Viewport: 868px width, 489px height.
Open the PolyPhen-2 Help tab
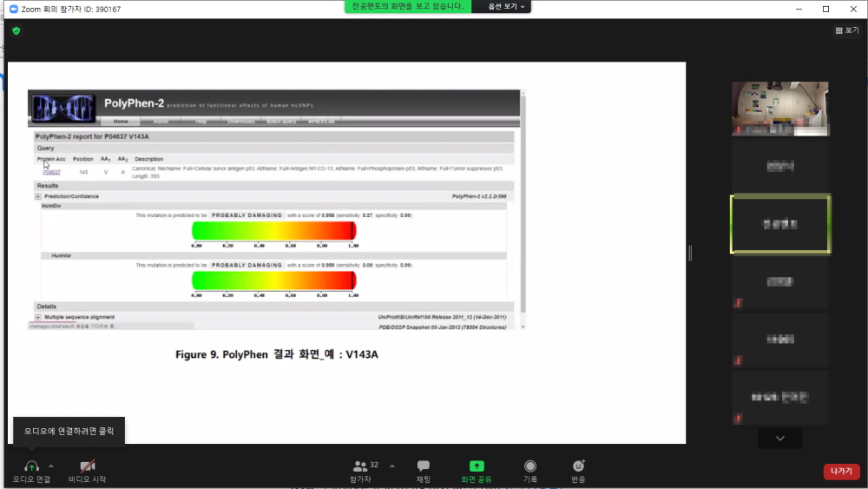pos(201,122)
